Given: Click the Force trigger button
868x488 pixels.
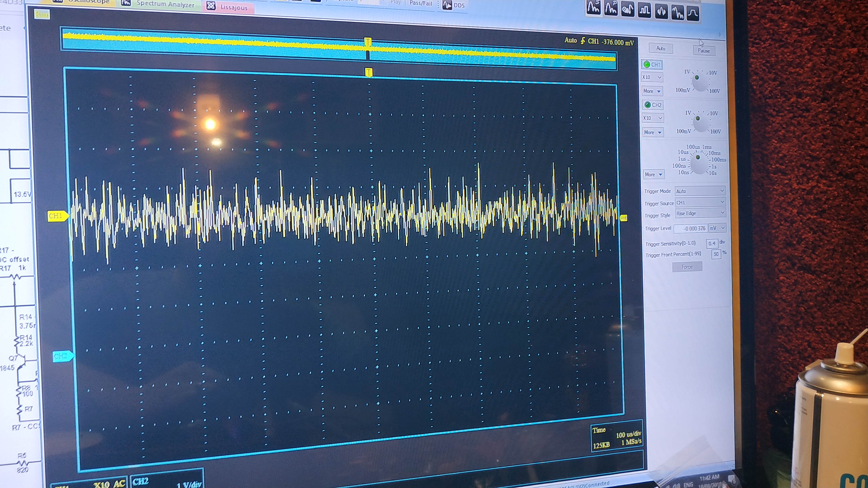Looking at the screenshot, I should coord(687,267).
